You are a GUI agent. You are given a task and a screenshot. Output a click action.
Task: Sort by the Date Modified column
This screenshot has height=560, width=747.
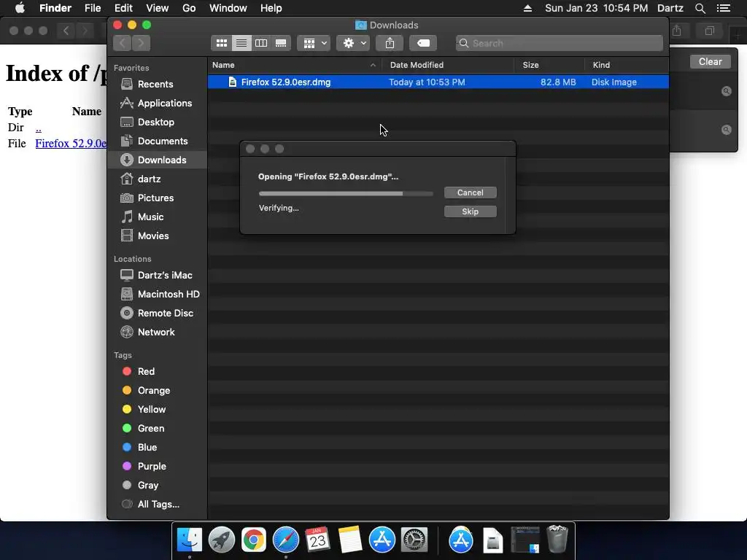point(448,65)
